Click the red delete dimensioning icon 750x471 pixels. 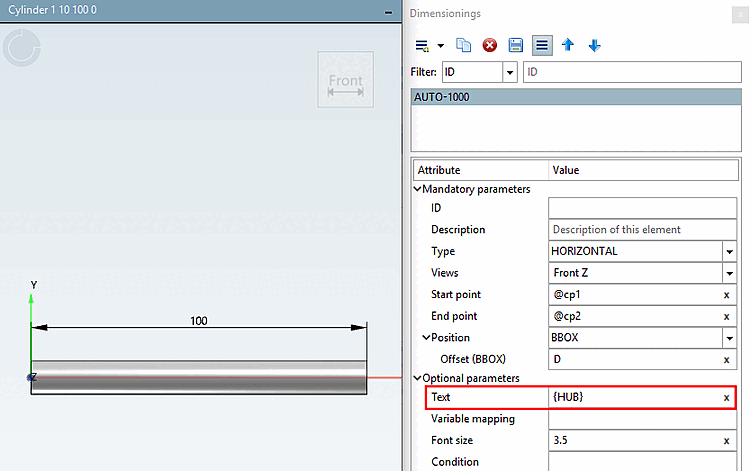(489, 45)
